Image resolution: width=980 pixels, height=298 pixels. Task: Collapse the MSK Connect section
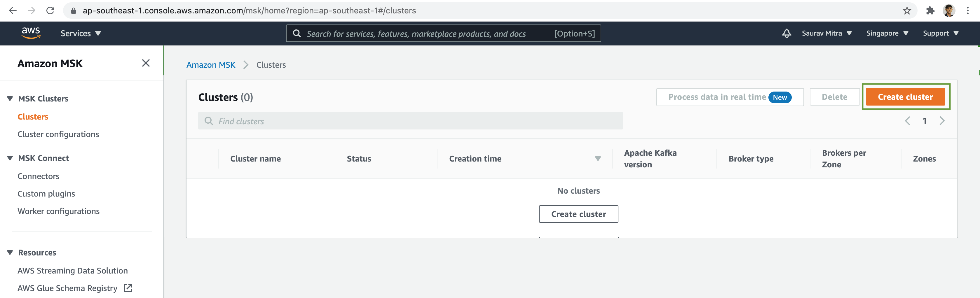10,158
